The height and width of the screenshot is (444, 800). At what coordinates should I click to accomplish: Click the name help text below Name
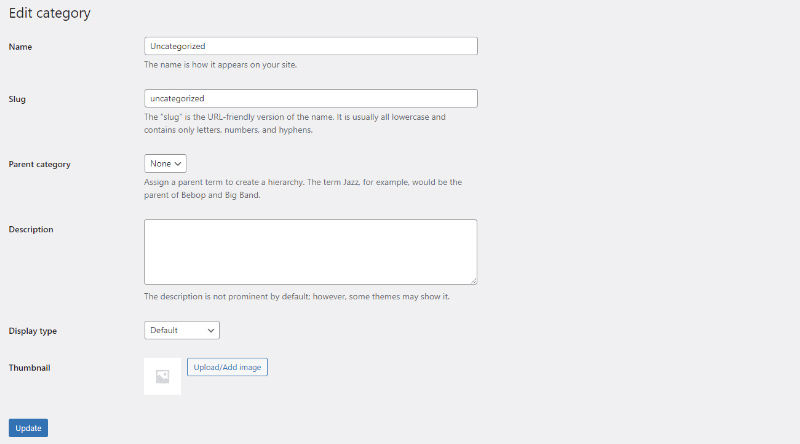point(220,65)
